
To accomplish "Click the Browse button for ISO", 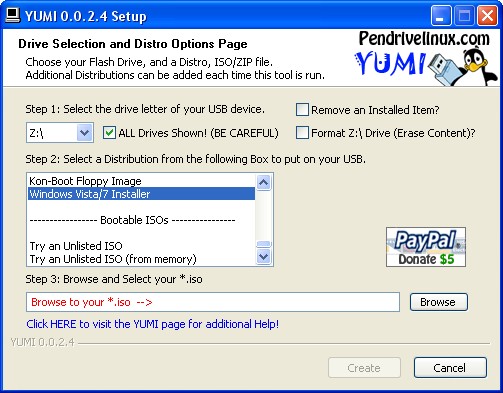I will pyautogui.click(x=439, y=302).
